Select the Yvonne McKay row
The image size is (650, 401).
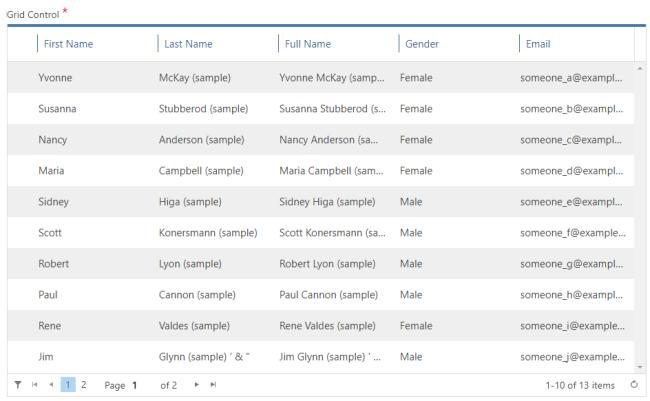point(321,78)
